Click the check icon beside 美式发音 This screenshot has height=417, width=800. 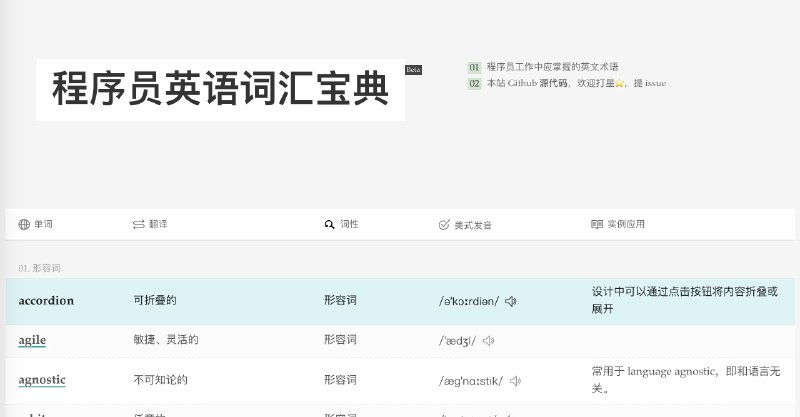point(444,225)
